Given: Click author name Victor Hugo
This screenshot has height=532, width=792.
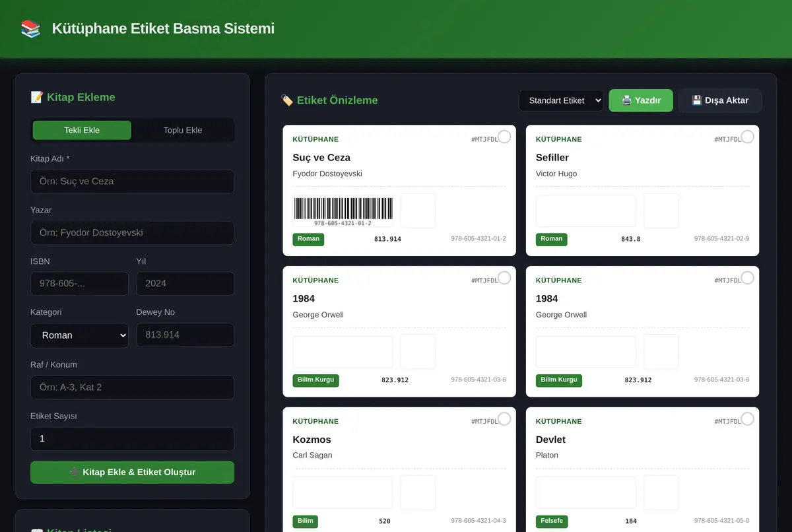Looking at the screenshot, I should point(556,174).
